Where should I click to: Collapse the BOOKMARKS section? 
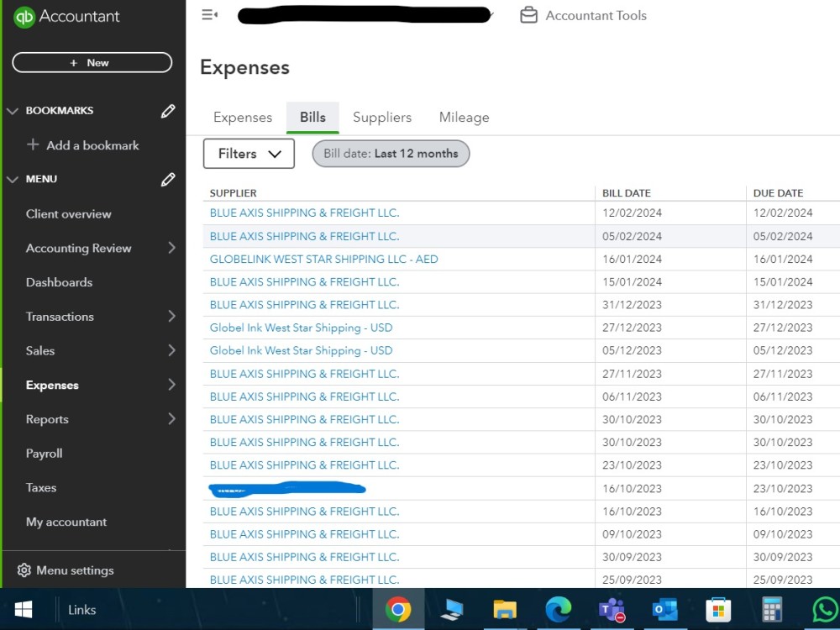click(13, 111)
